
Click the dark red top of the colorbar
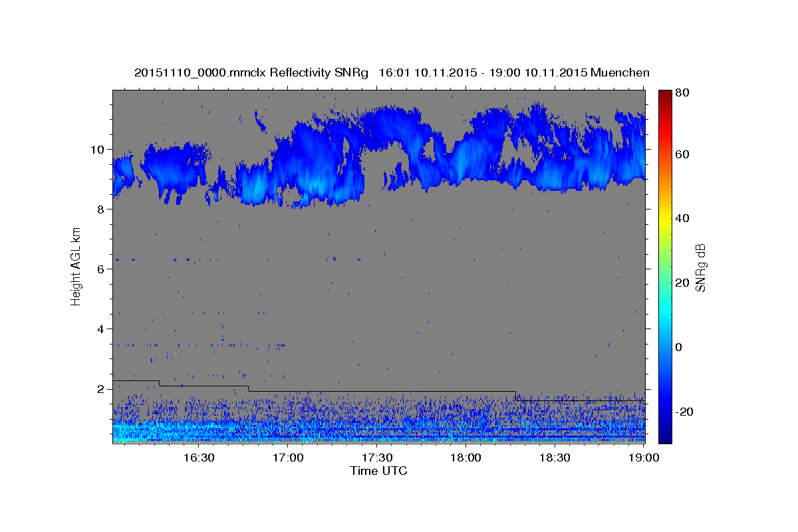pyautogui.click(x=665, y=94)
